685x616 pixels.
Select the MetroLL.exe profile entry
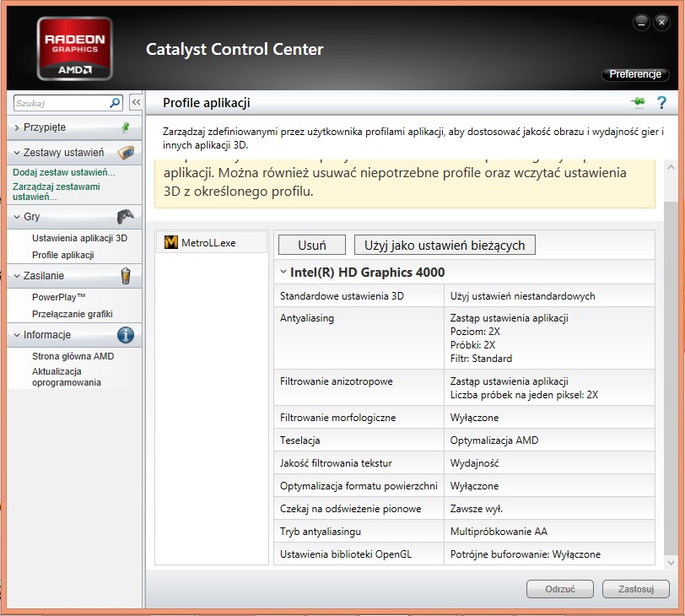pos(212,242)
